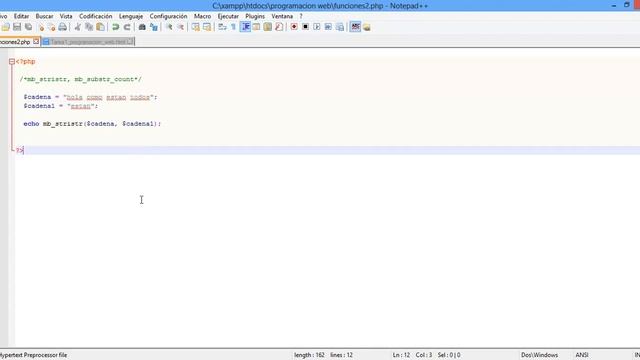The width and height of the screenshot is (640, 360).
Task: Click the Redo arrow icon
Action: click(x=127, y=27)
